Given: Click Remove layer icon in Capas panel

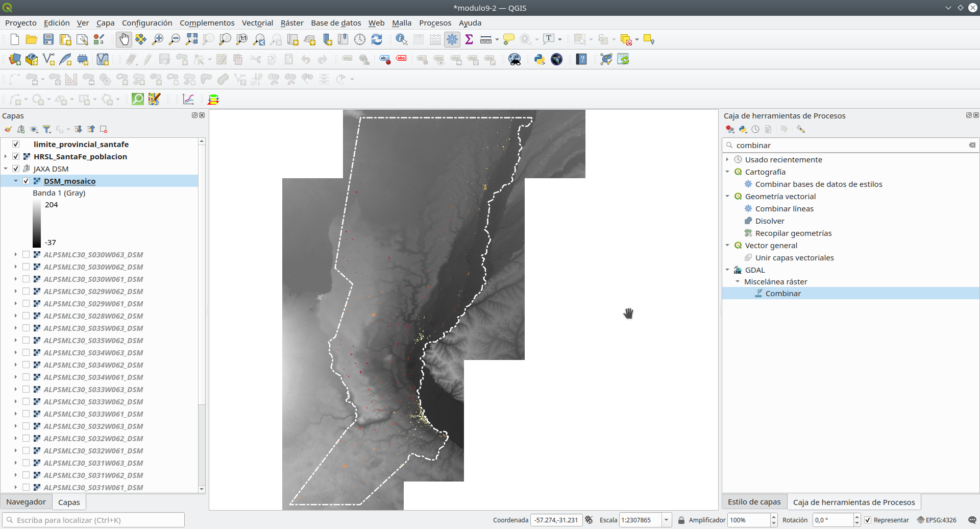Looking at the screenshot, I should click(104, 129).
